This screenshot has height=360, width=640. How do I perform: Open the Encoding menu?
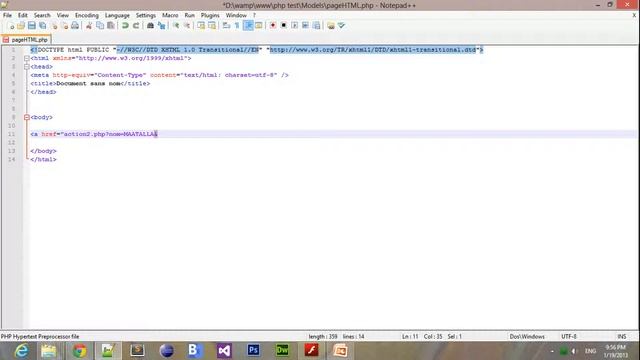[87, 15]
